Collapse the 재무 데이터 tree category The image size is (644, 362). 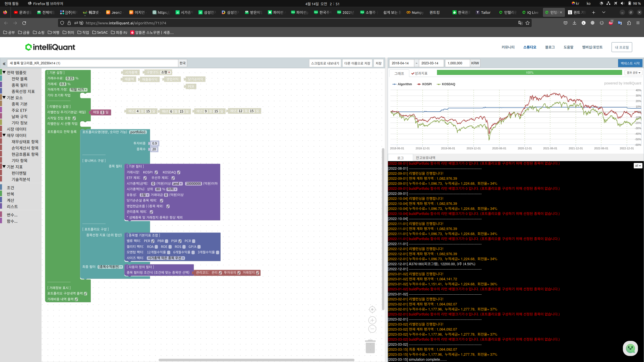(x=4, y=135)
